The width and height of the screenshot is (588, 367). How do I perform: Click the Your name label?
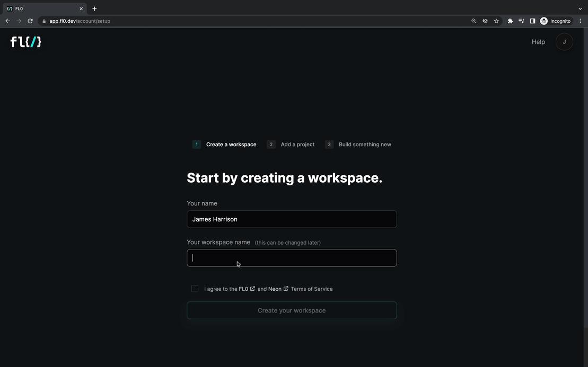(x=202, y=203)
